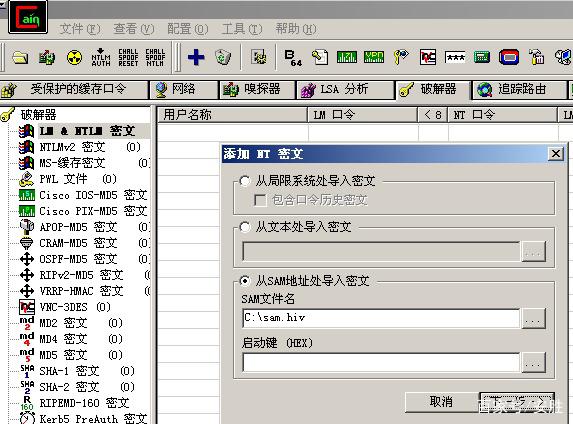Screen dimensions: 573x424
Task: Open the 配置(O) menu
Action: 188,29
